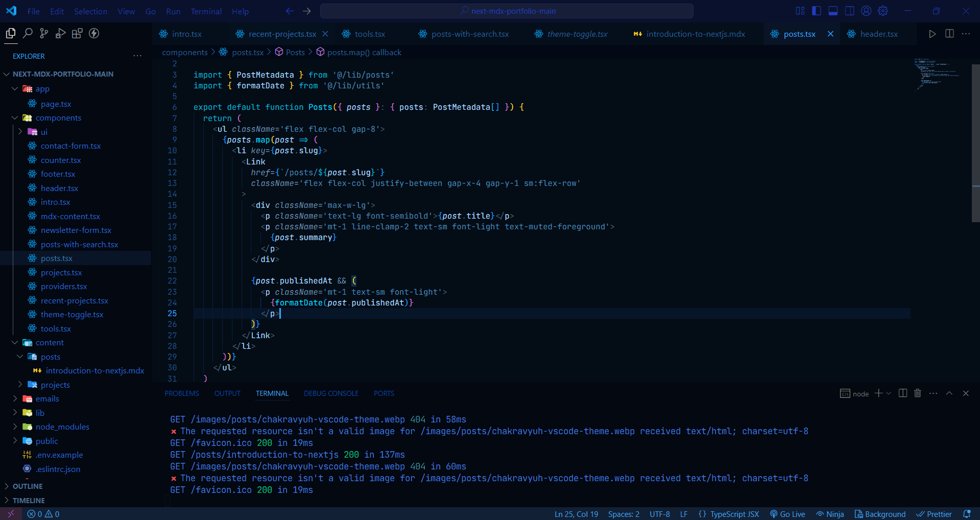
Task: Toggle Prettier formatter status
Action: [x=934, y=514]
